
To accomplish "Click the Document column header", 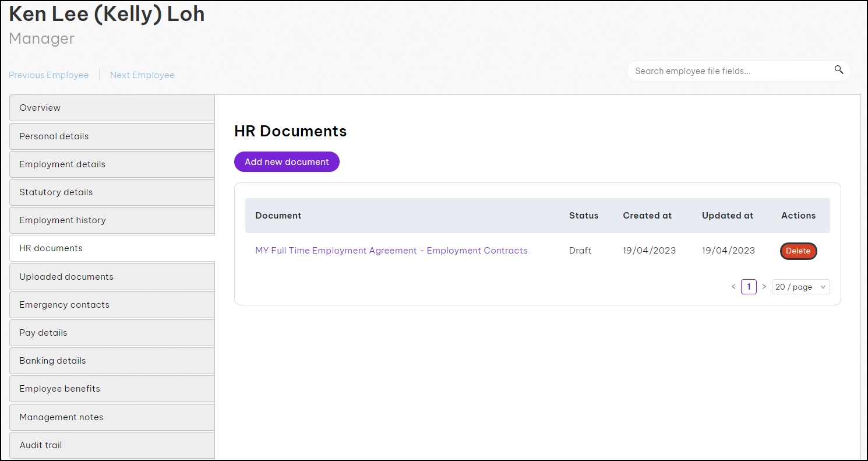I will (x=278, y=216).
